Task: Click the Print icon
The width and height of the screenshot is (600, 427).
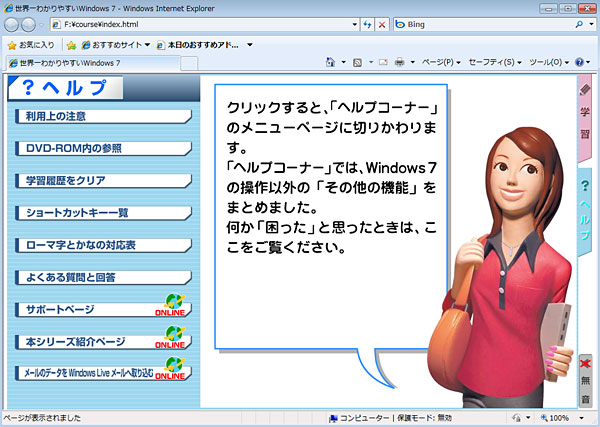Action: [399, 62]
